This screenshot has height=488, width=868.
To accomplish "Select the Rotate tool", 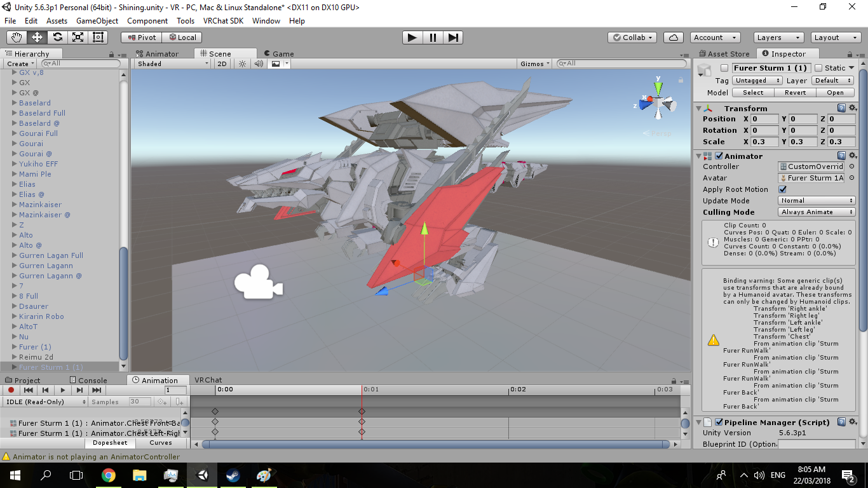I will (58, 37).
